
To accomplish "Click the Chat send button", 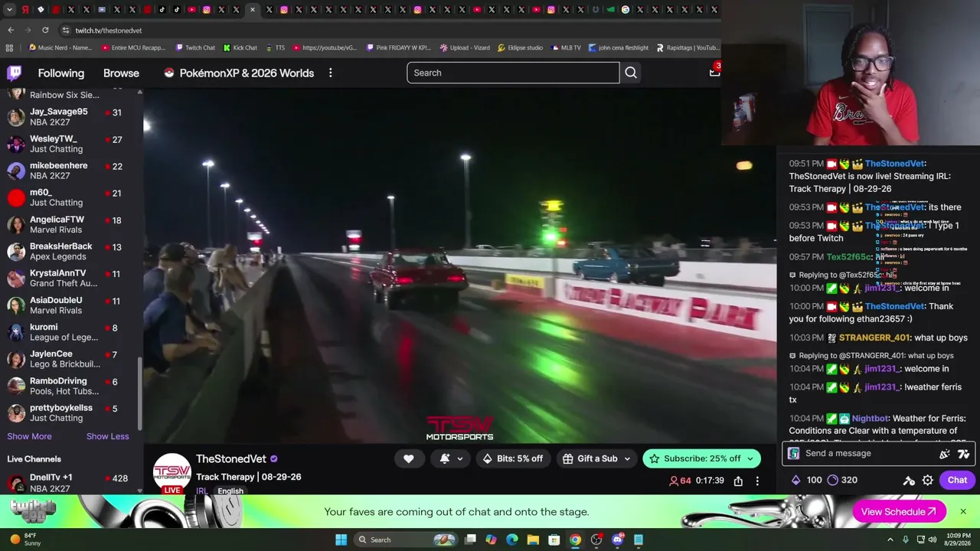I will (x=957, y=480).
